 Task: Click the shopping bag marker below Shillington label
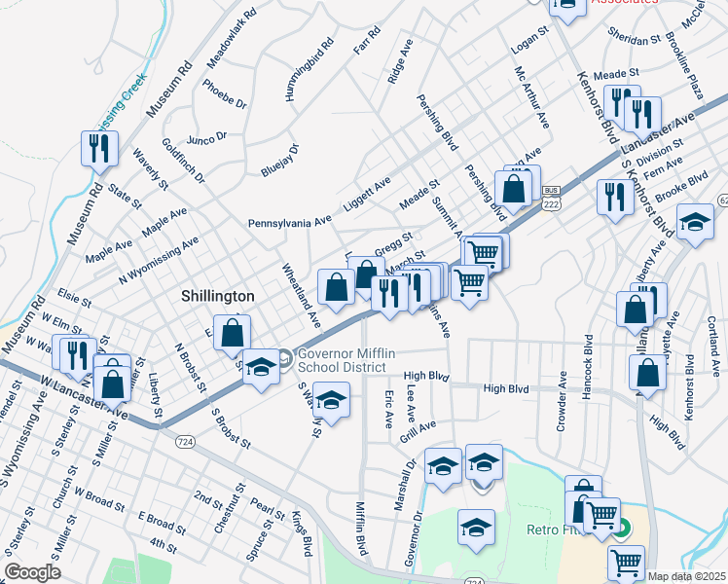[233, 332]
